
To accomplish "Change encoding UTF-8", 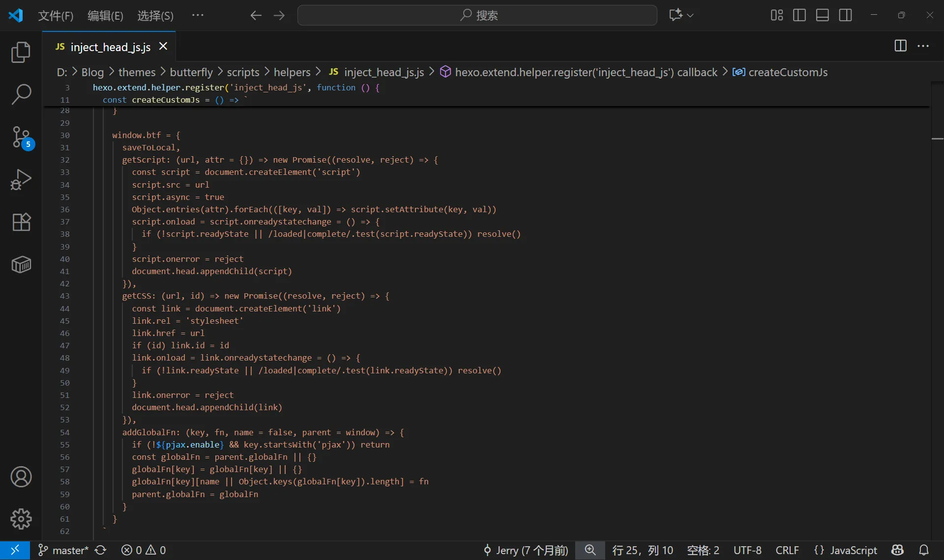I will 747,550.
